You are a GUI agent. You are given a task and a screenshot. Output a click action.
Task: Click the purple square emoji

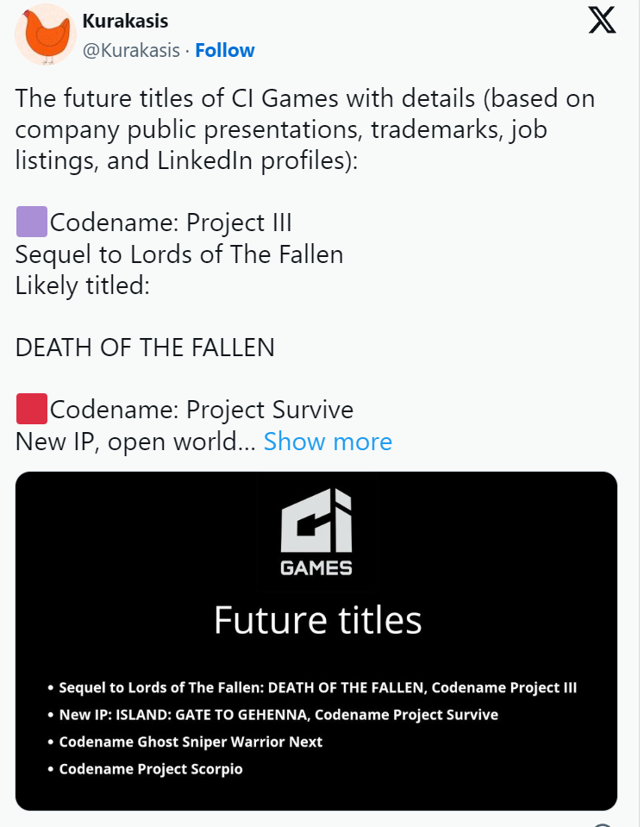pos(32,222)
